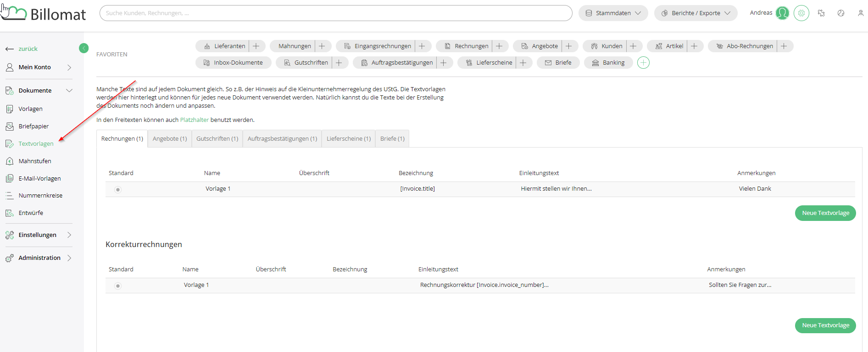This screenshot has height=352, width=868.
Task: Click the Briefpapier sidebar icon
Action: 10,126
